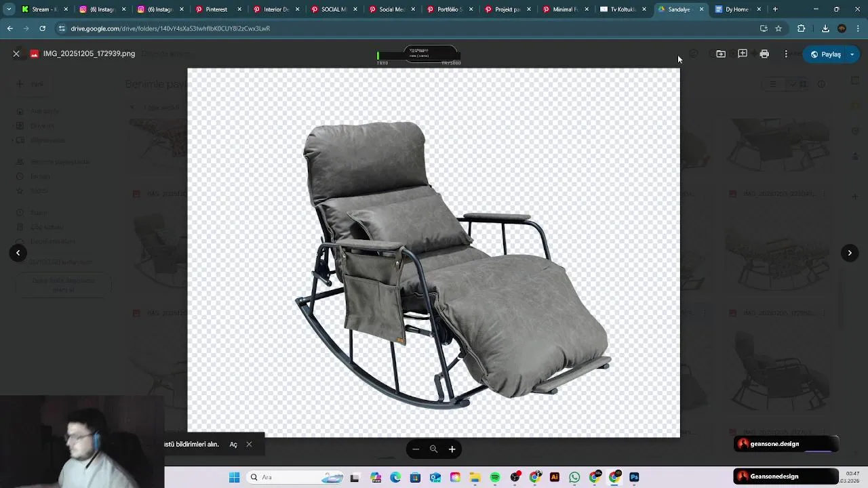The width and height of the screenshot is (868, 488).
Task: Click the Paylaş share button
Action: coord(825,54)
